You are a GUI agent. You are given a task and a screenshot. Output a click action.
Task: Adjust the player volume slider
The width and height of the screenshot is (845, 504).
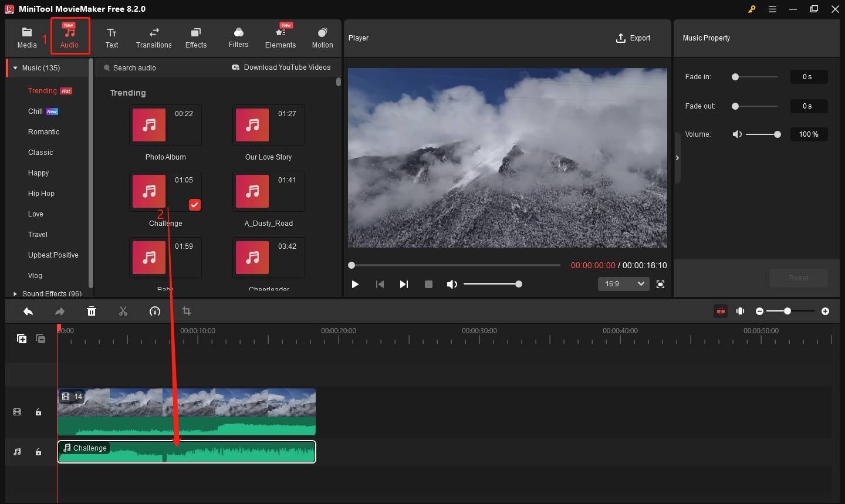click(x=492, y=284)
